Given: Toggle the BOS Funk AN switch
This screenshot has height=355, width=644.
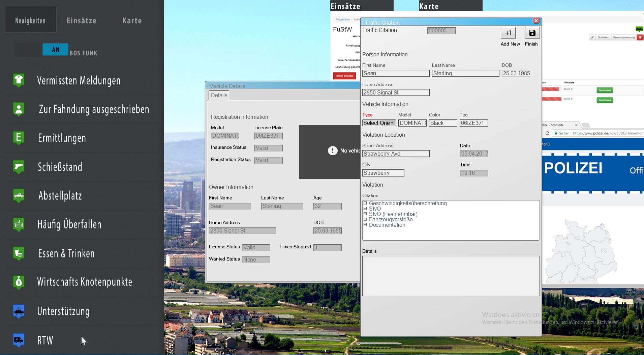Looking at the screenshot, I should click(55, 50).
